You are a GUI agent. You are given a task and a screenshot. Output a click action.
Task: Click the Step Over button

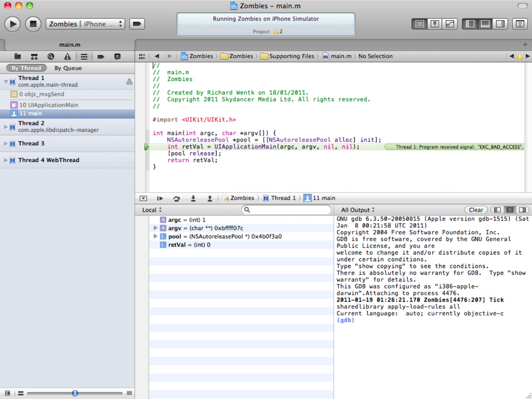pyautogui.click(x=177, y=199)
